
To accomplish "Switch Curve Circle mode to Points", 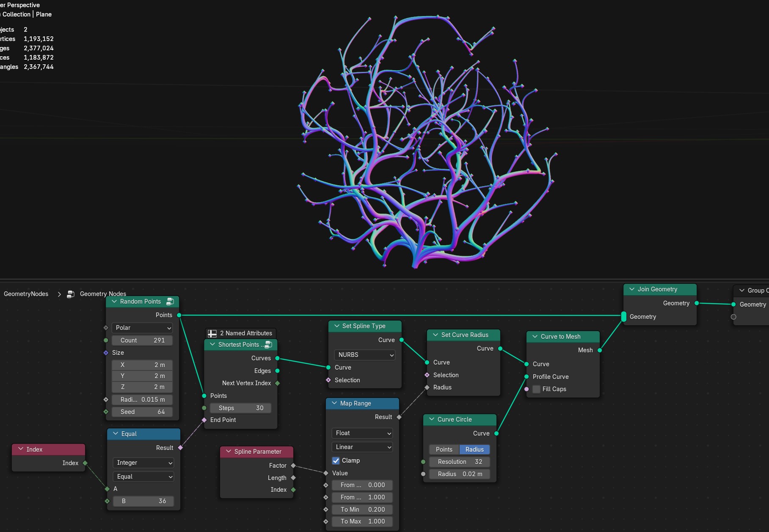I will [444, 450].
